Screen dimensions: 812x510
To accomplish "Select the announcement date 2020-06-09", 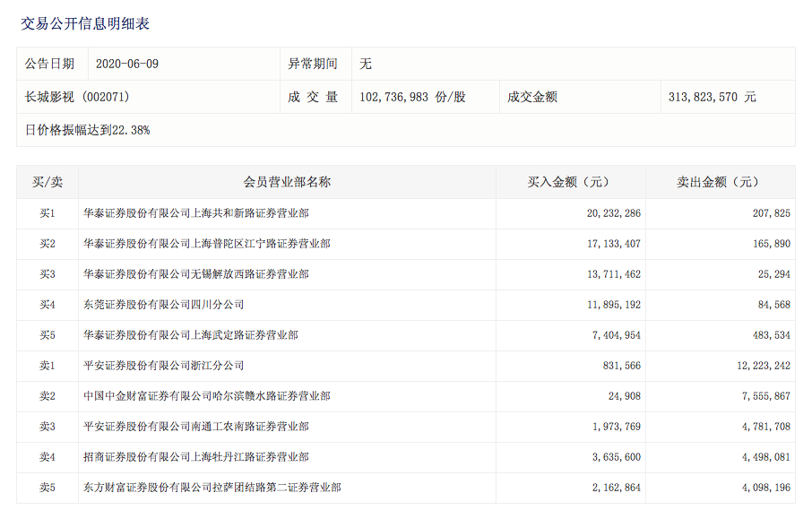I will point(126,65).
